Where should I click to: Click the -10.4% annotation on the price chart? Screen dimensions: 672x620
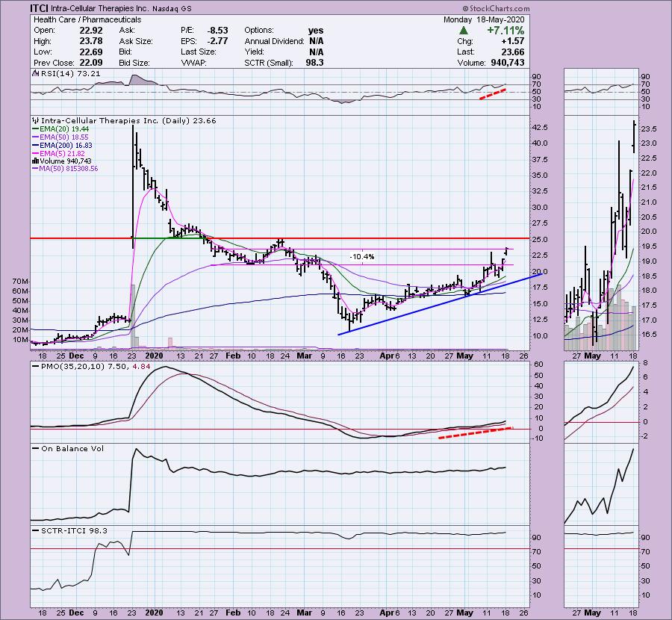362,256
